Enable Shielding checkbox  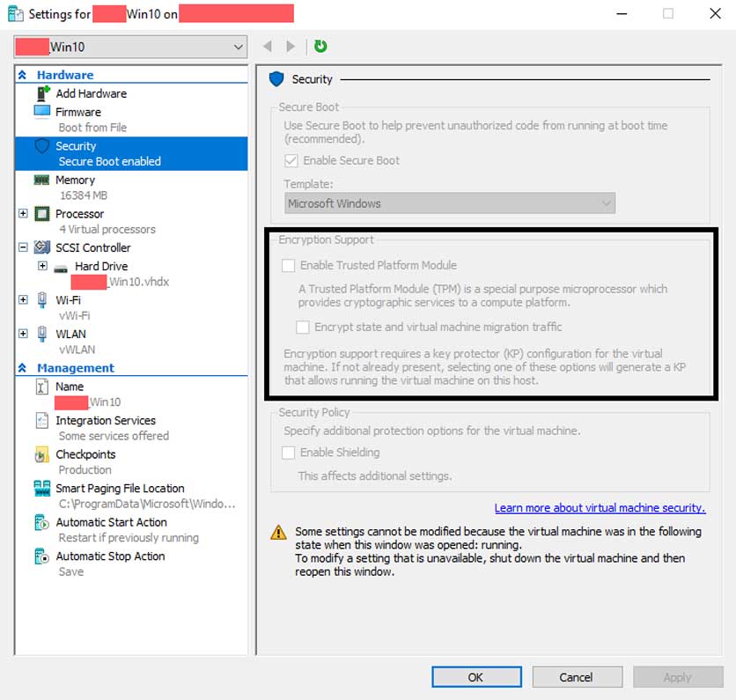click(288, 453)
